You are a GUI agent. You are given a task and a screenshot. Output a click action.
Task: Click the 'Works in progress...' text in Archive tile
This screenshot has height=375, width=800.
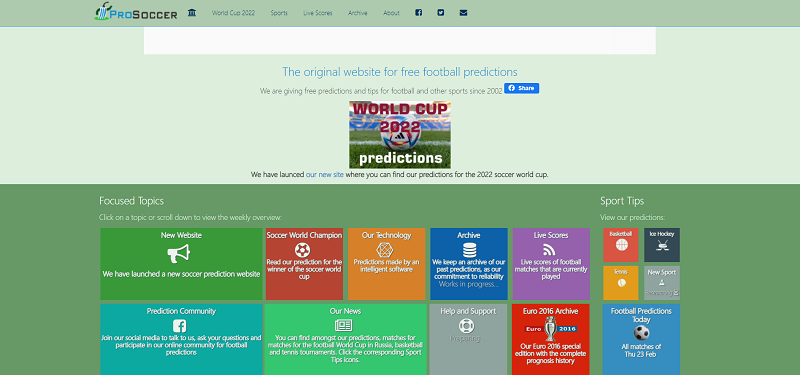[469, 284]
